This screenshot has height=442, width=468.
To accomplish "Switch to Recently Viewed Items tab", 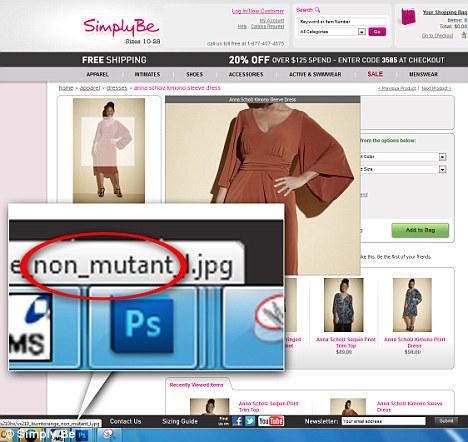I will 196,385.
